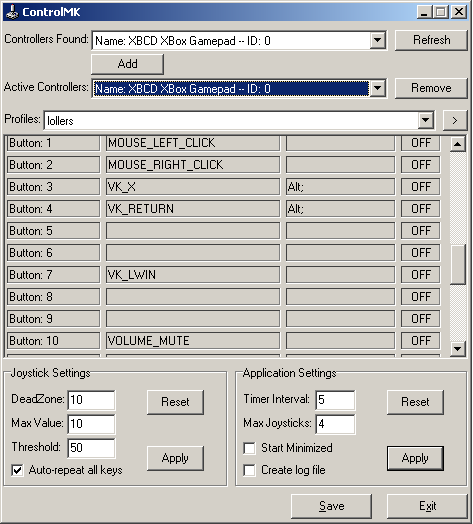Click the Add controller button

coord(127,64)
